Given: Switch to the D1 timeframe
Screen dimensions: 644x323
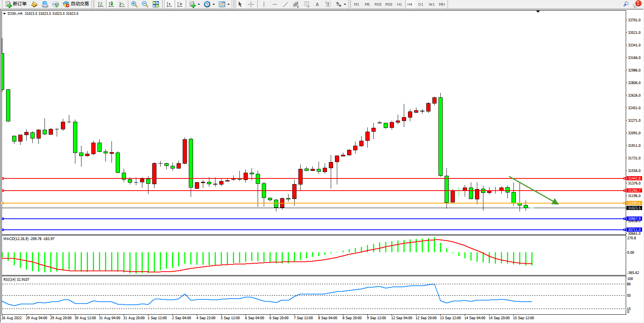Looking at the screenshot, I should [x=421, y=4].
